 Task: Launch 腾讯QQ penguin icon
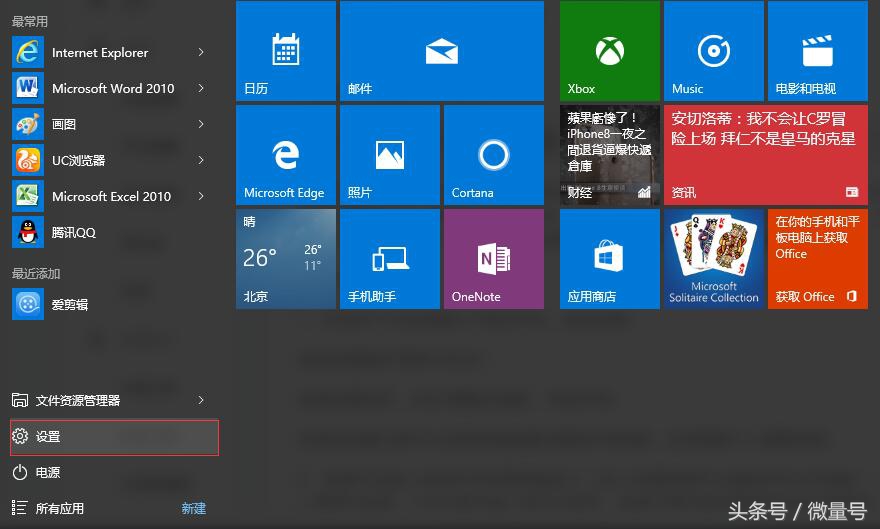pos(28,232)
